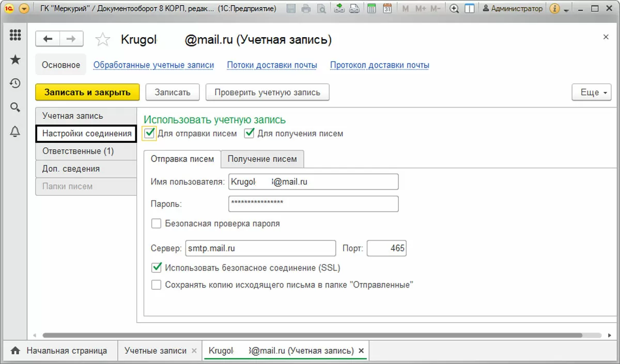Click the Сервер field with smtp.mail.ru
Viewport: 620px width, 364px height.
(x=260, y=248)
